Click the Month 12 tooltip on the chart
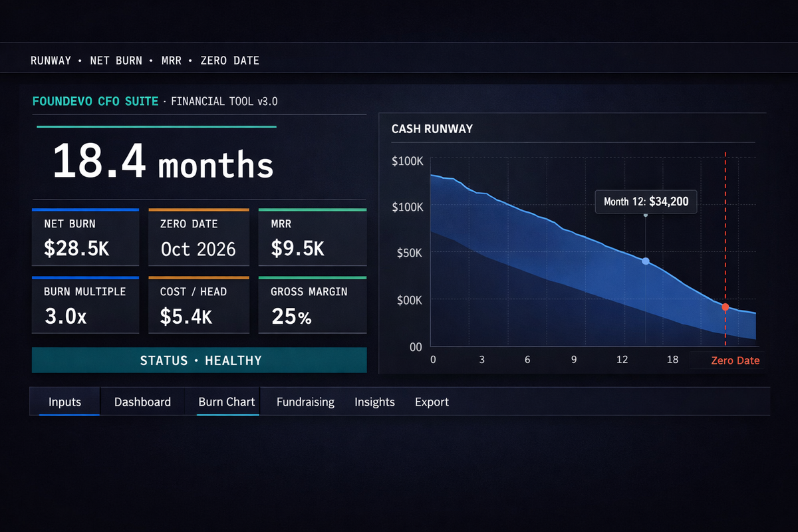Viewport: 798px width, 532px height. coord(645,201)
